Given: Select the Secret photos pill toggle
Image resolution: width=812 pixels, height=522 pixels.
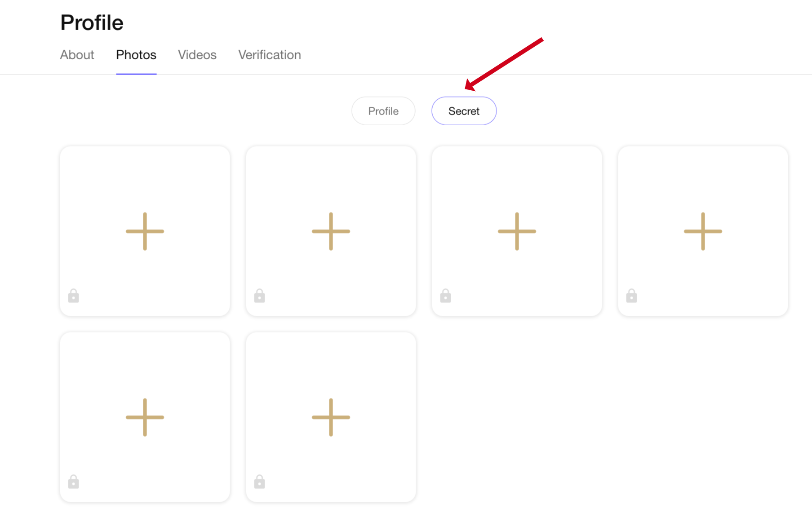Looking at the screenshot, I should 464,111.
